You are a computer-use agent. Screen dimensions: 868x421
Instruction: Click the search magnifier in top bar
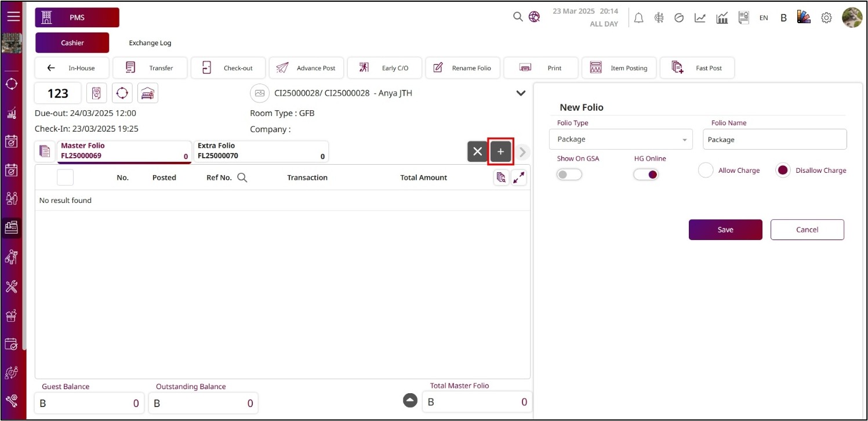pos(518,17)
